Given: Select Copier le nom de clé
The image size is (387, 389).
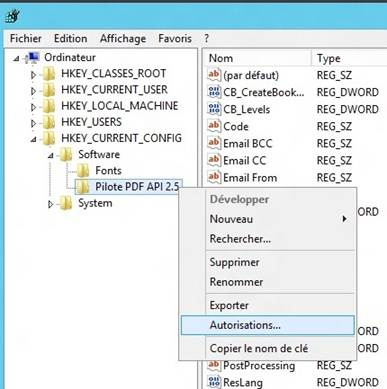Looking at the screenshot, I should pyautogui.click(x=267, y=349).
